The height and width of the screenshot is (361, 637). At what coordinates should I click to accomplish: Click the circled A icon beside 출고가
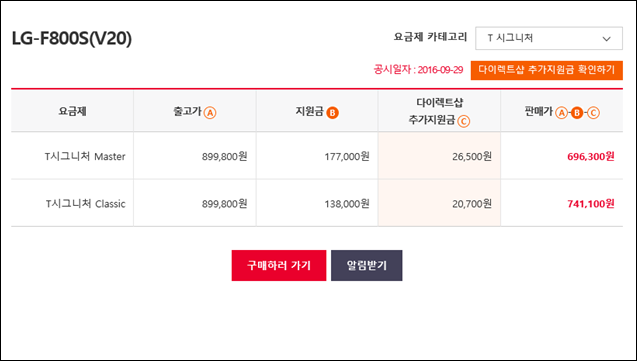[210, 112]
